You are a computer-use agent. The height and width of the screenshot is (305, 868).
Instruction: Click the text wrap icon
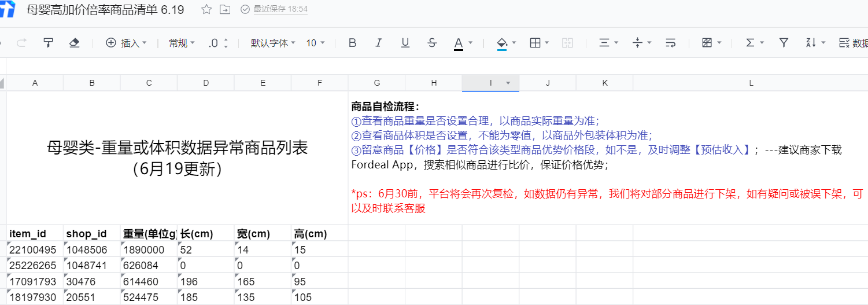point(671,43)
